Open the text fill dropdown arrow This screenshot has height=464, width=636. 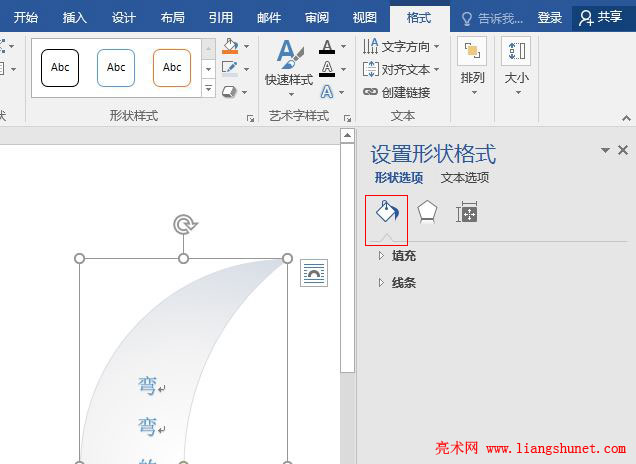(344, 46)
